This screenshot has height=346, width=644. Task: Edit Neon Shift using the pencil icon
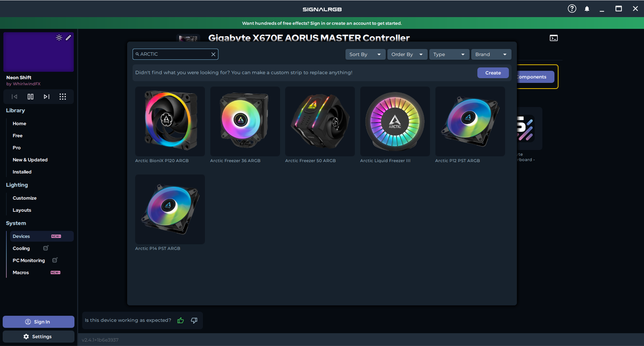pyautogui.click(x=68, y=38)
